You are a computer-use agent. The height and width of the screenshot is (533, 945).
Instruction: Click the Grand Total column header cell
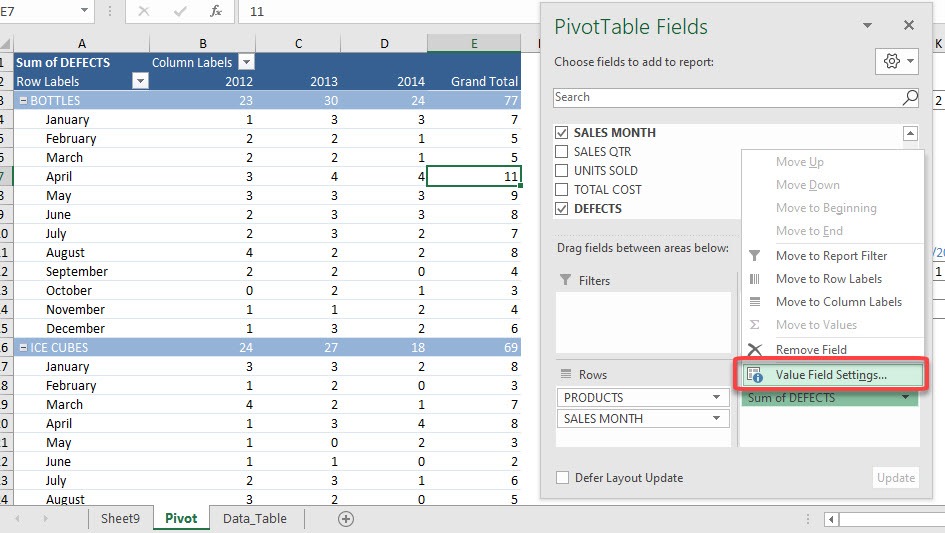pos(474,81)
